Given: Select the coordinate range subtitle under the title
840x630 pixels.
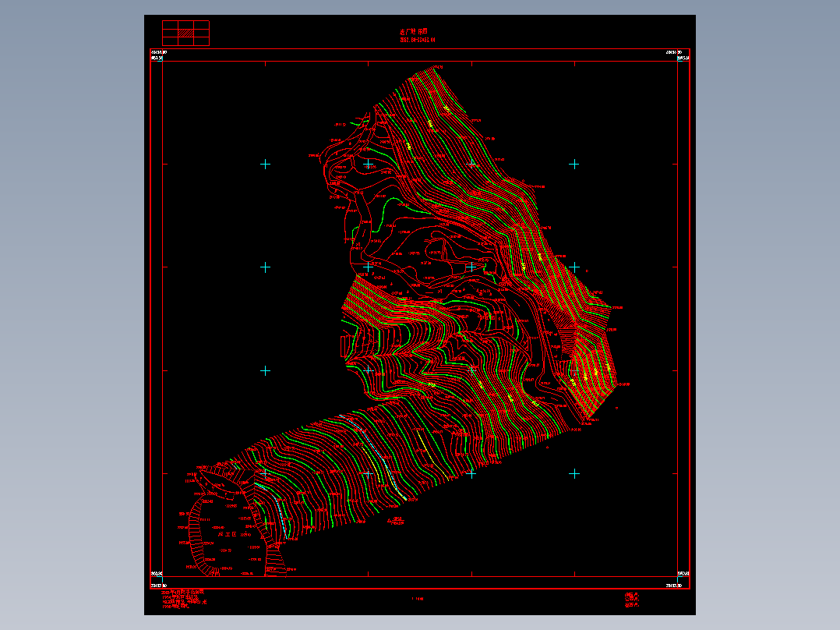Looking at the screenshot, I should [x=418, y=40].
